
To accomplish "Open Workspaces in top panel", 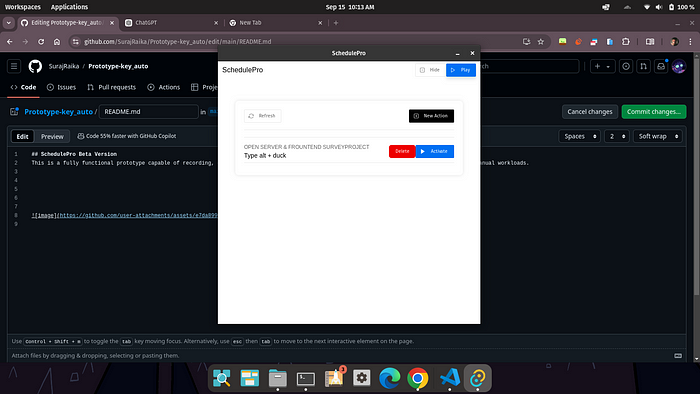I will pyautogui.click(x=23, y=7).
